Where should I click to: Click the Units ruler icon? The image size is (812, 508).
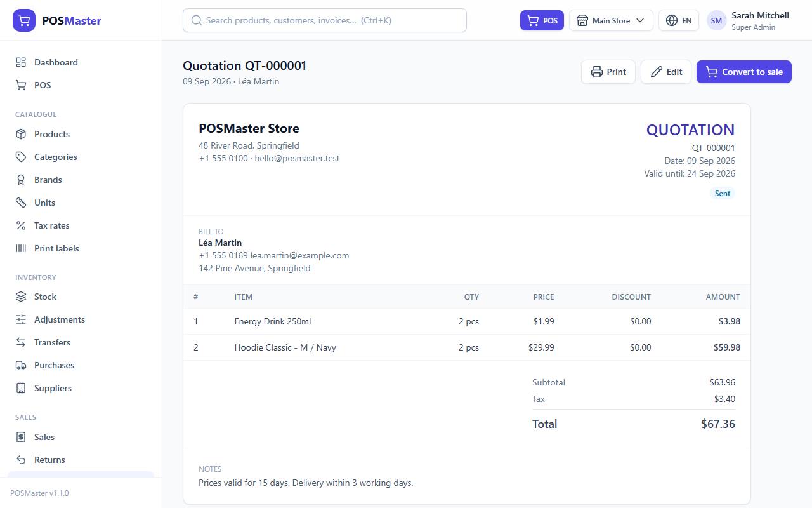click(21, 203)
